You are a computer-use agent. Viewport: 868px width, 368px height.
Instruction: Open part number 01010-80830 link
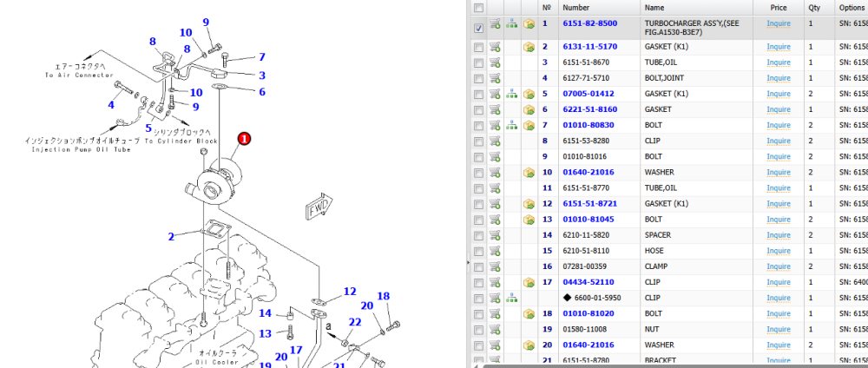point(588,125)
